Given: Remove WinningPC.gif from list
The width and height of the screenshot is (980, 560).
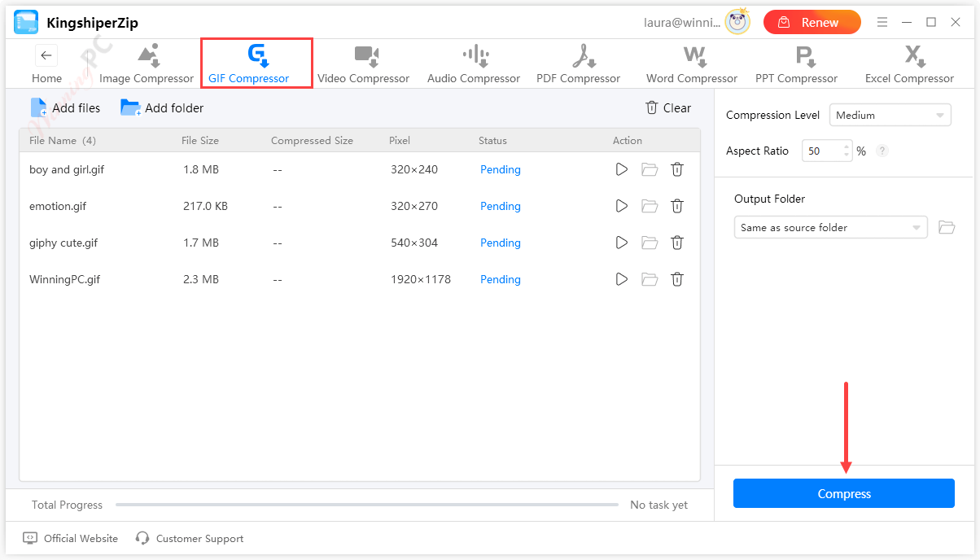Looking at the screenshot, I should pos(677,279).
